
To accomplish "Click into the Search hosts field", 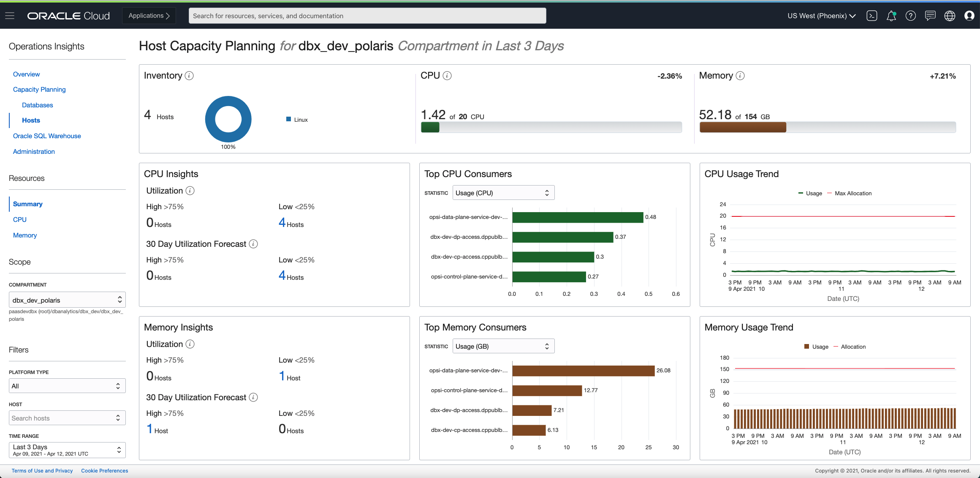I will tap(63, 418).
